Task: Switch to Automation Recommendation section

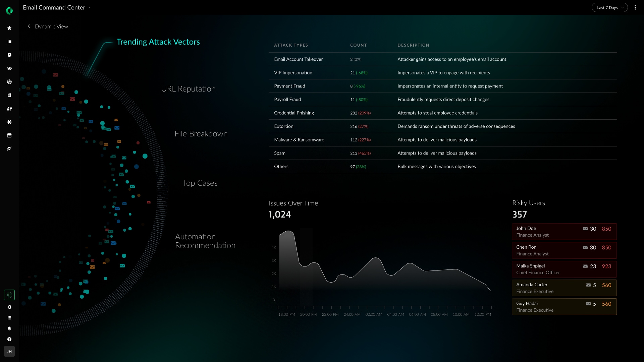Action: 205,241
